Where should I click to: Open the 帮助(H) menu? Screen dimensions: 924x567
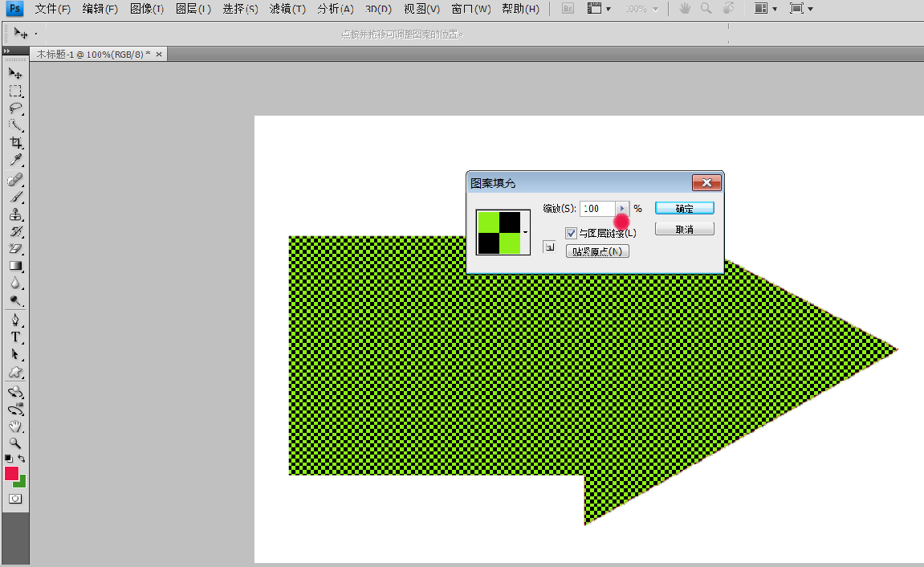[x=520, y=9]
